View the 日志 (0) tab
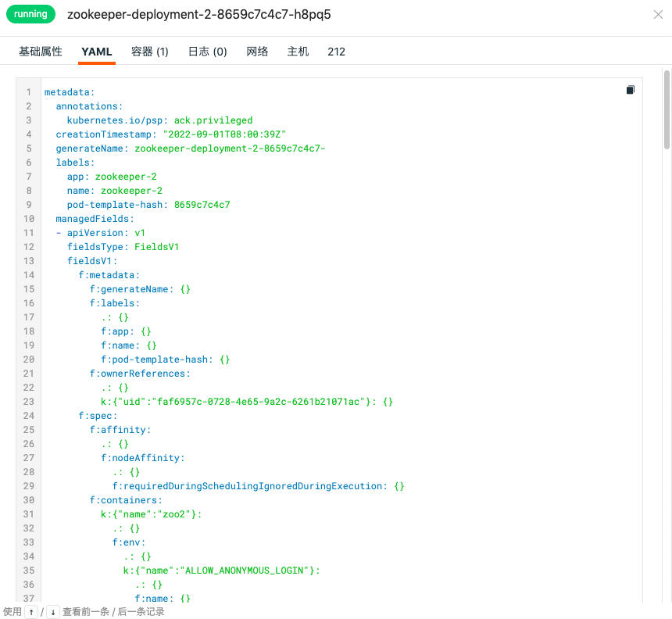The height and width of the screenshot is (619, 672). tap(207, 52)
